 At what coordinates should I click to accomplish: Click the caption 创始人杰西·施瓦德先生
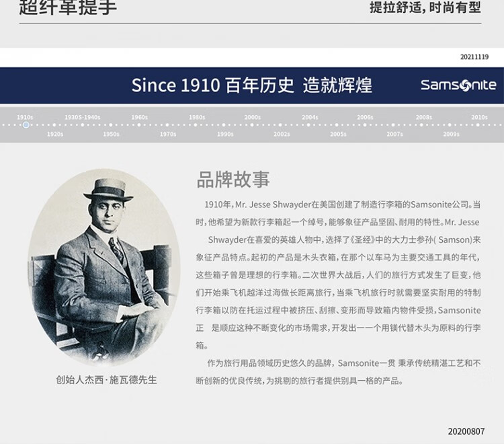point(106,380)
